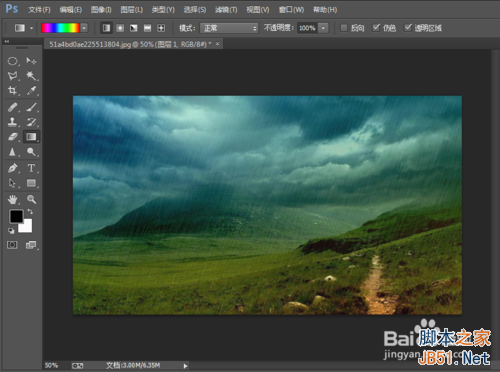Screen dimensions: 500x372
Task: Click the radial gradient style button
Action: point(120,28)
